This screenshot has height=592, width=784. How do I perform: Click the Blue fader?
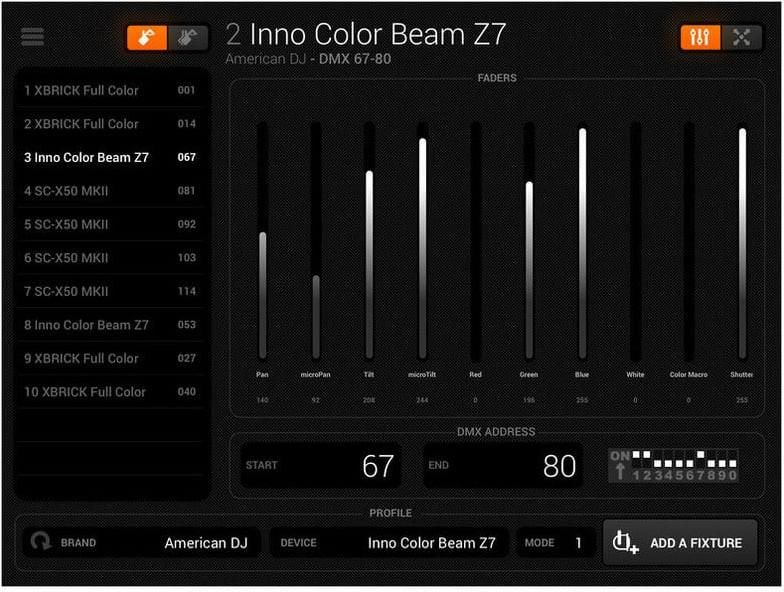(x=582, y=241)
